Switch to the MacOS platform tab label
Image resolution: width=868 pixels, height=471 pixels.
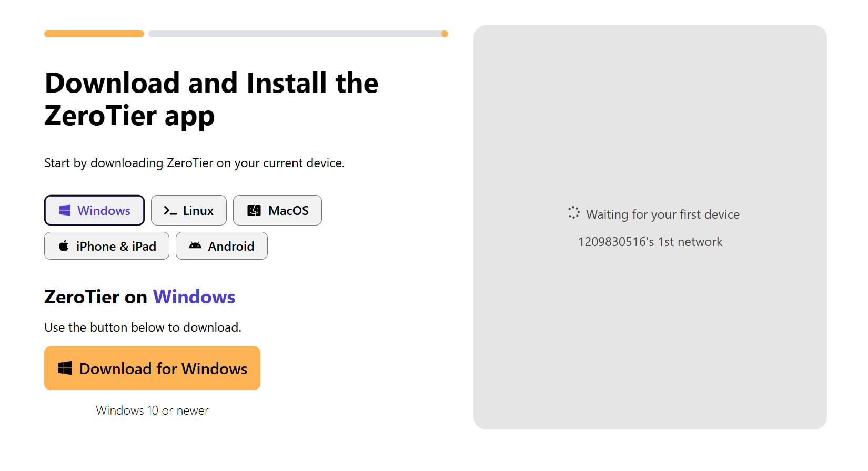coord(288,211)
